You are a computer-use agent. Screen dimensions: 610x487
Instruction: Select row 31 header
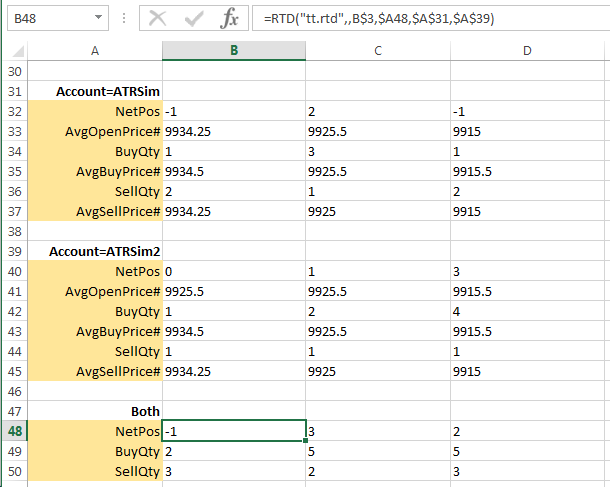pos(15,91)
